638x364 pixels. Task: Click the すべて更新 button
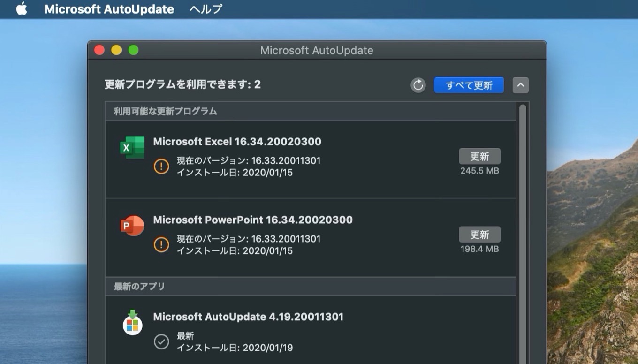469,85
